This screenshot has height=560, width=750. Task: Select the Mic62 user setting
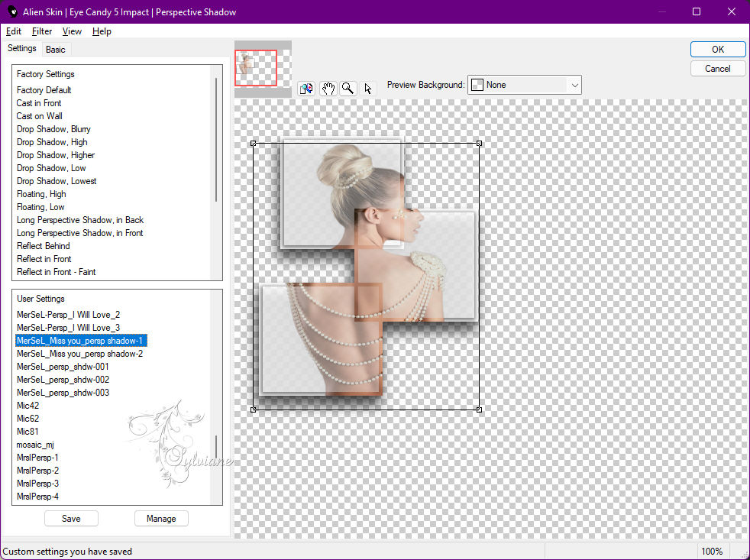[27, 419]
